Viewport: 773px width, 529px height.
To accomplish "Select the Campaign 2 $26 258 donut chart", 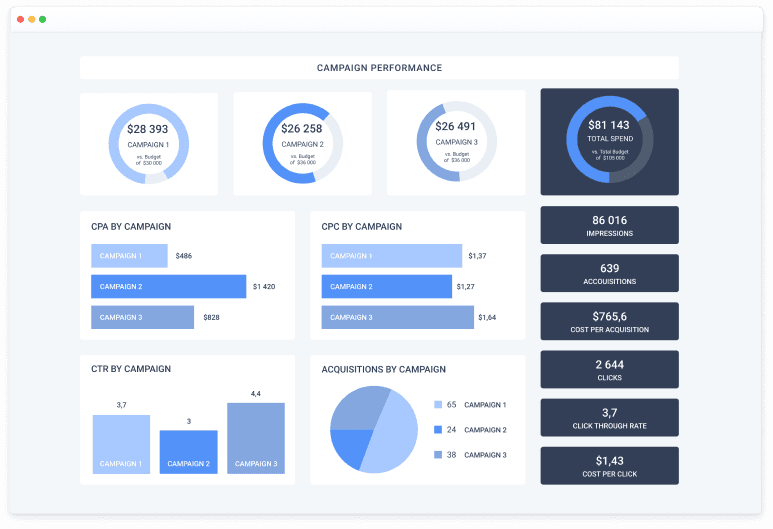I will click(x=302, y=143).
